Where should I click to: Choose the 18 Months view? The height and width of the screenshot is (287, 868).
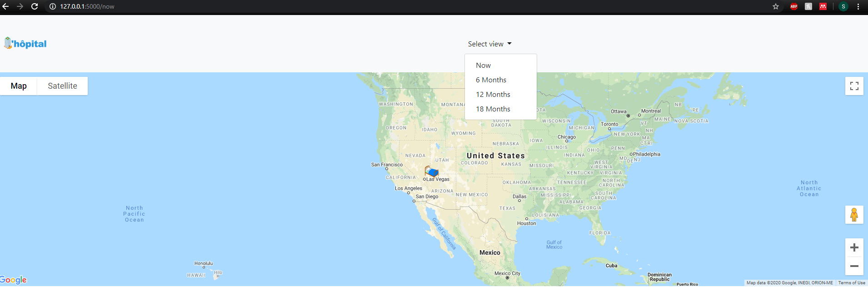coord(501,109)
